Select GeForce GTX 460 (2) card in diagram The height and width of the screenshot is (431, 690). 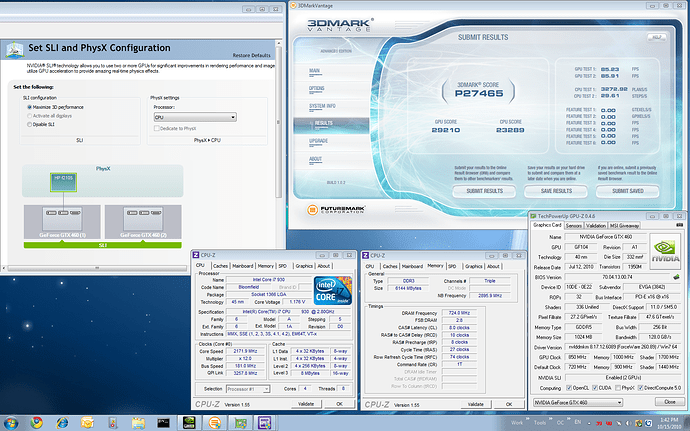[x=143, y=222]
